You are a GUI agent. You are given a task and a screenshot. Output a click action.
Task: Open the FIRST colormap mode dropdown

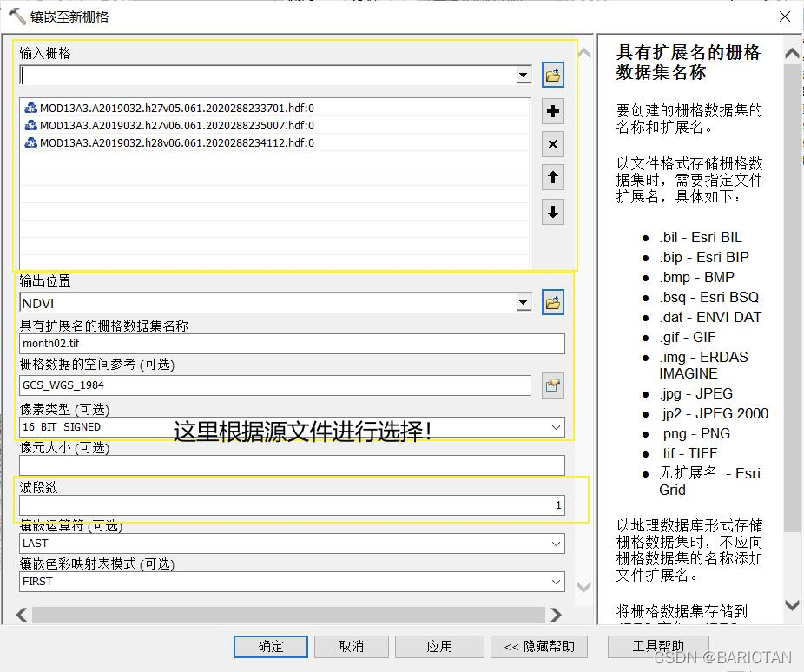[x=556, y=582]
